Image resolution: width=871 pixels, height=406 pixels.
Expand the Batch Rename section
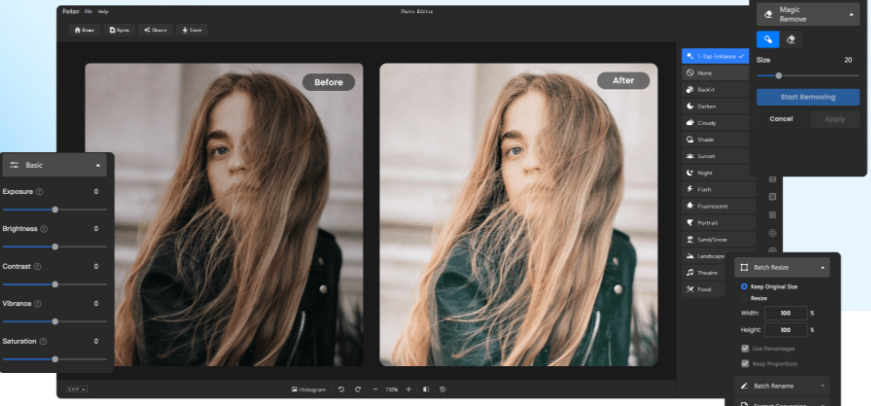[823, 385]
